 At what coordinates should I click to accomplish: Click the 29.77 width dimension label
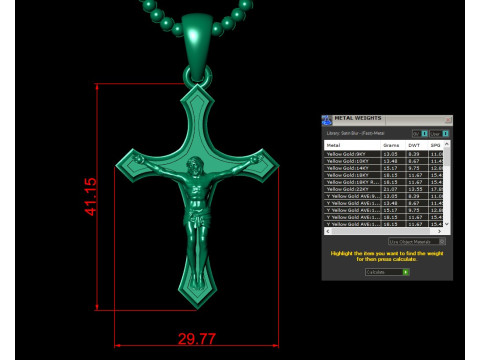coord(197,339)
